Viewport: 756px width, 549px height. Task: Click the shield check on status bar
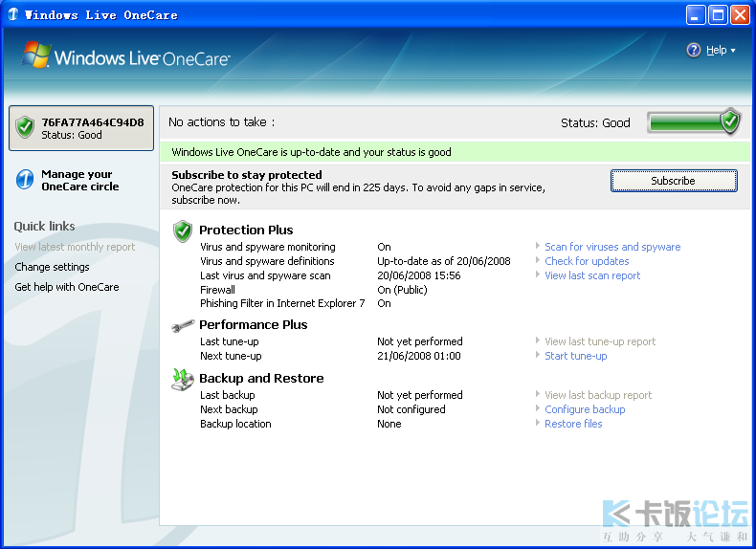pos(730,121)
